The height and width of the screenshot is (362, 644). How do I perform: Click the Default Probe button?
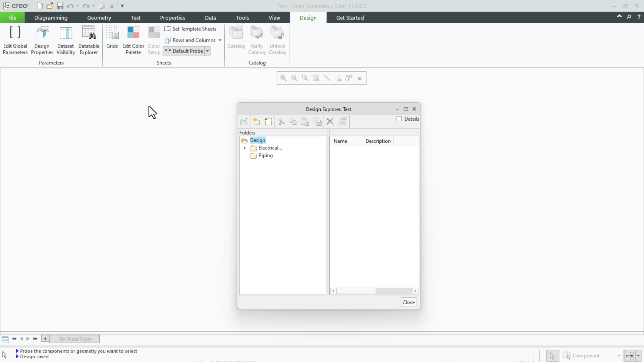coord(184,51)
